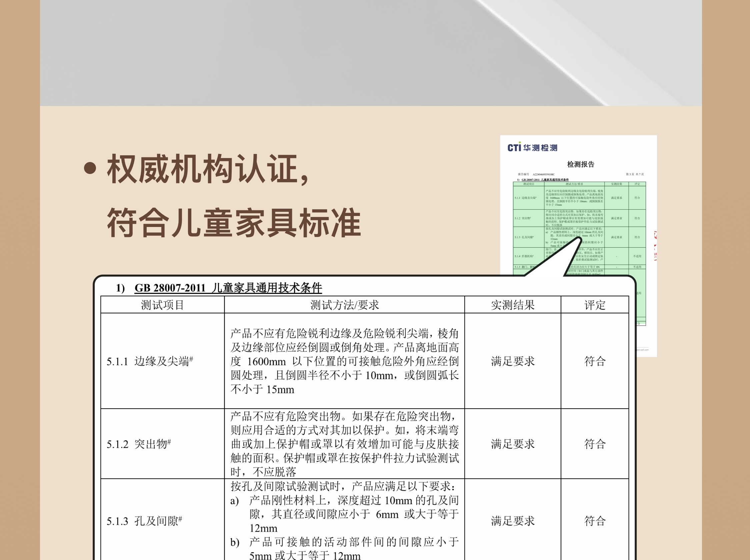The height and width of the screenshot is (560, 750).
Task: Click 符合 in the 5.1.2 row
Action: pos(595,444)
